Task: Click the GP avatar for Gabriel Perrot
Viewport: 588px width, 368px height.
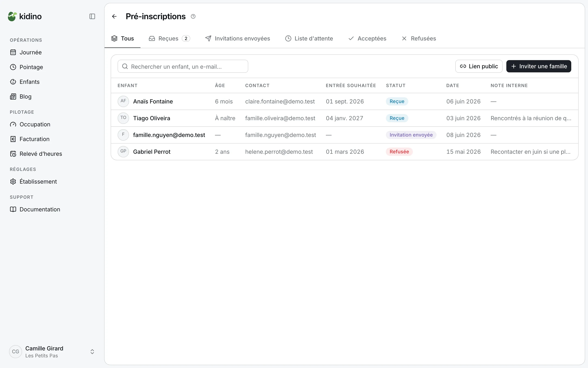Action: click(x=123, y=152)
